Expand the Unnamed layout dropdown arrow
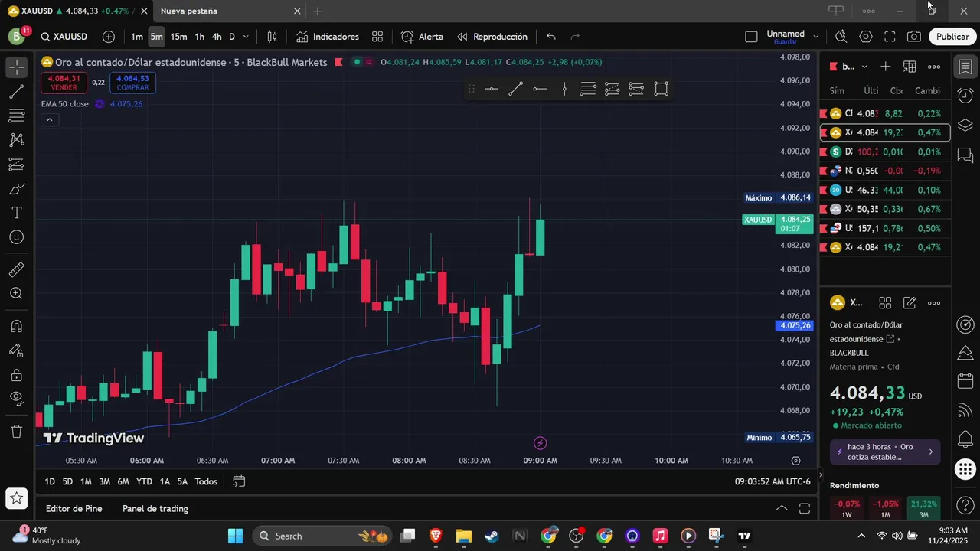The width and height of the screenshot is (980, 551). 816,37
